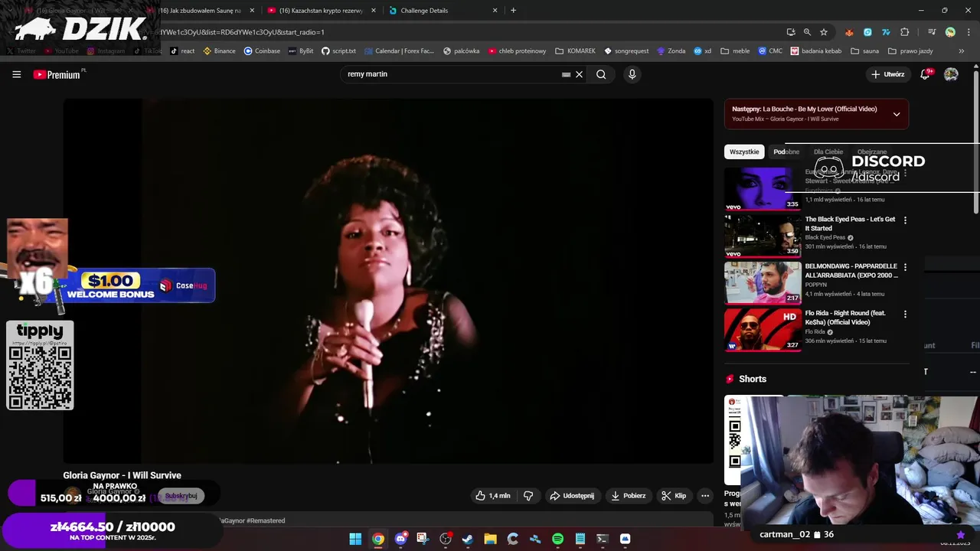Open the Binance bookmark
980x551 pixels.
point(219,51)
